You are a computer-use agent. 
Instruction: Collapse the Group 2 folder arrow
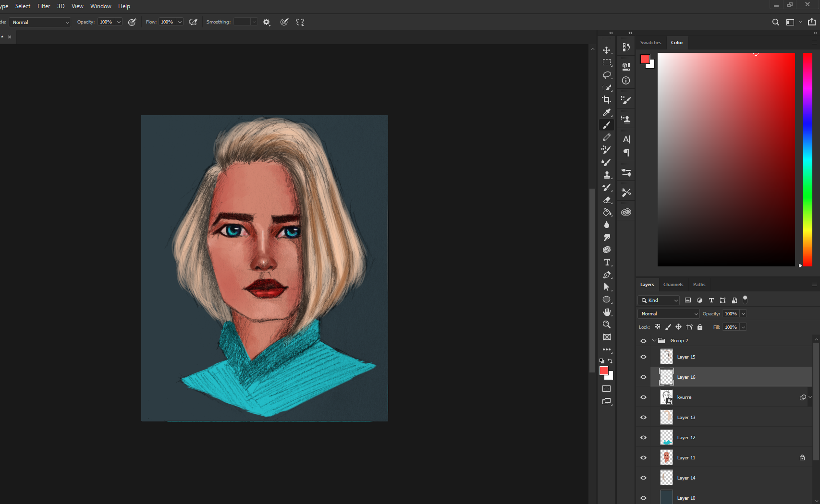(x=654, y=341)
